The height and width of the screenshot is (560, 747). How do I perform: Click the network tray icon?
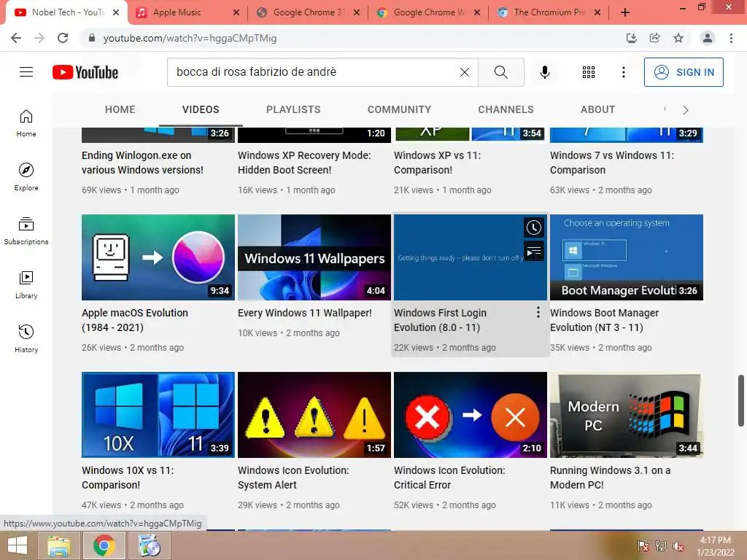pos(661,546)
